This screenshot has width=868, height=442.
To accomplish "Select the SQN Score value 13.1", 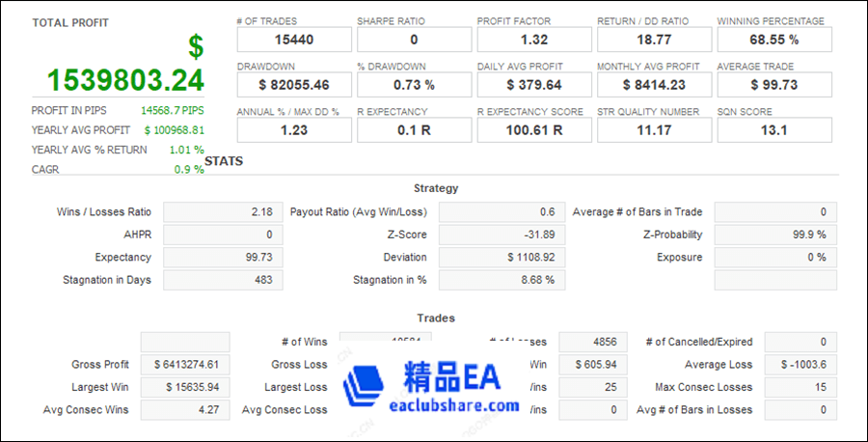I will point(774,130).
